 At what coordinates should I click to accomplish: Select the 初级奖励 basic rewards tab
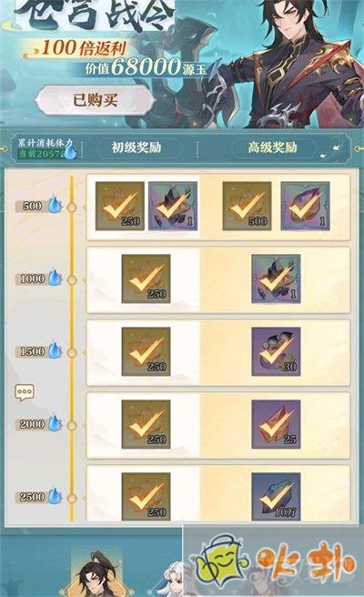136,147
